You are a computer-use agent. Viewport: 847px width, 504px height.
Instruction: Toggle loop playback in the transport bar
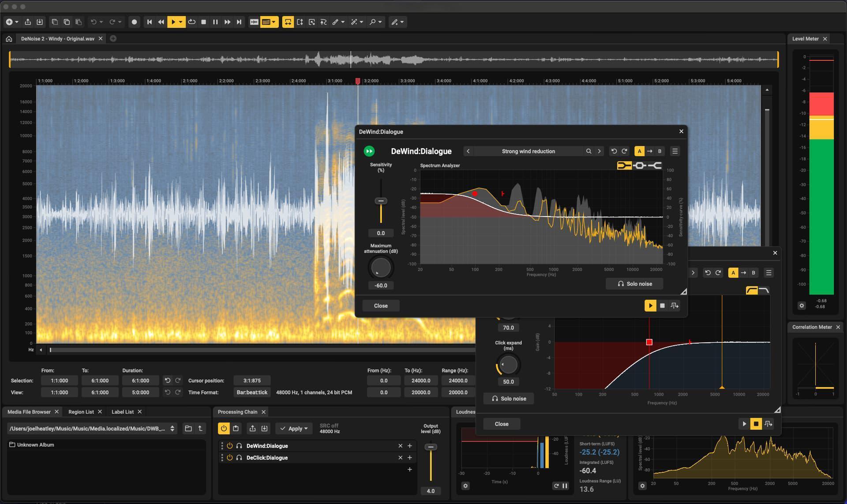pyautogui.click(x=191, y=22)
